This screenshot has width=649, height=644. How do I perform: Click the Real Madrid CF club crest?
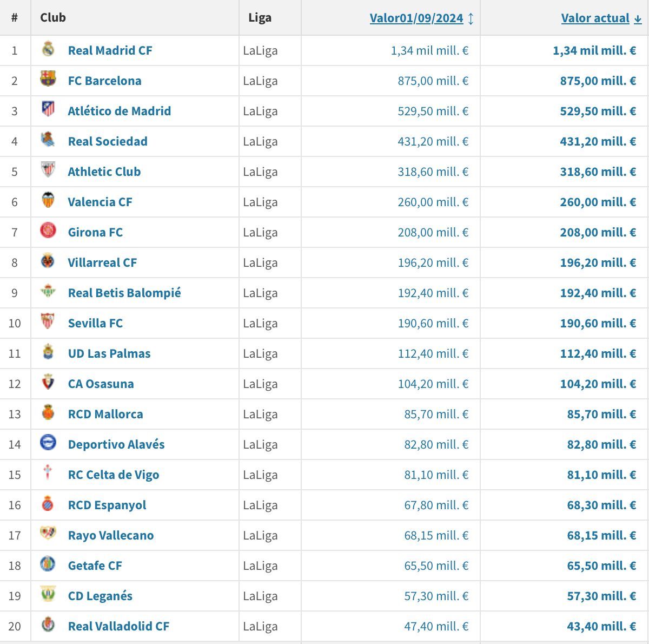pyautogui.click(x=49, y=50)
